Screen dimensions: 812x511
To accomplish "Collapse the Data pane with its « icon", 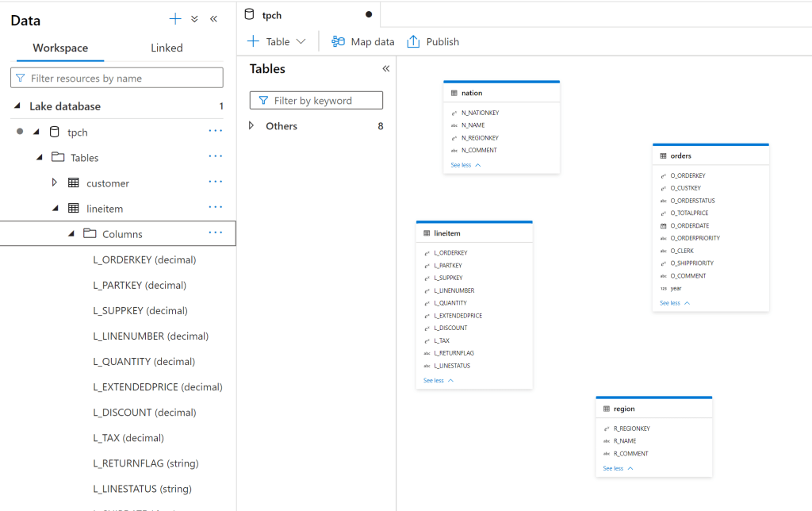I will tap(213, 19).
